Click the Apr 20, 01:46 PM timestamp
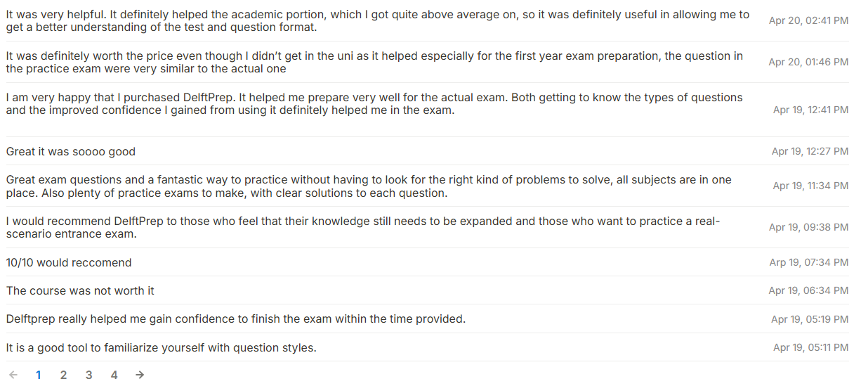The image size is (868, 386). click(x=808, y=63)
